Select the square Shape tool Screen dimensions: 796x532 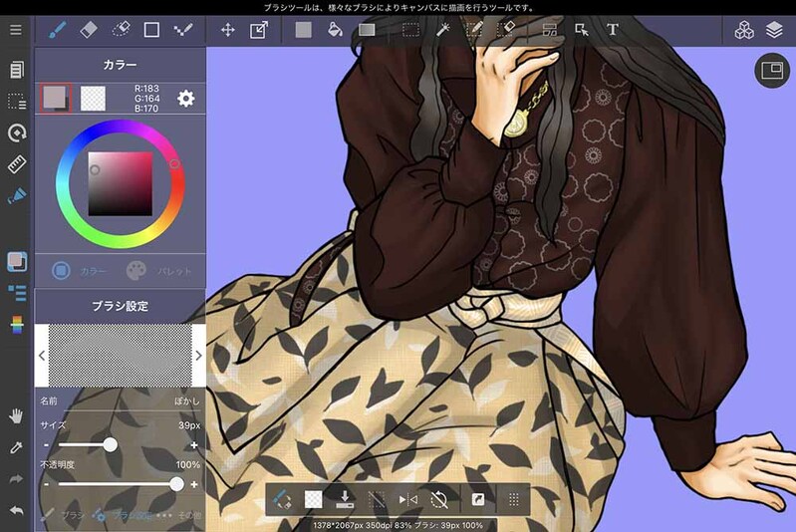[151, 30]
